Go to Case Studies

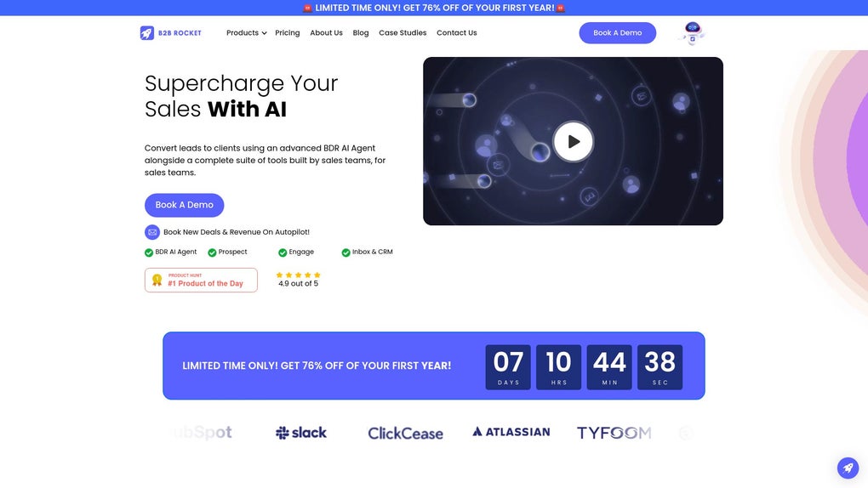pyautogui.click(x=403, y=33)
